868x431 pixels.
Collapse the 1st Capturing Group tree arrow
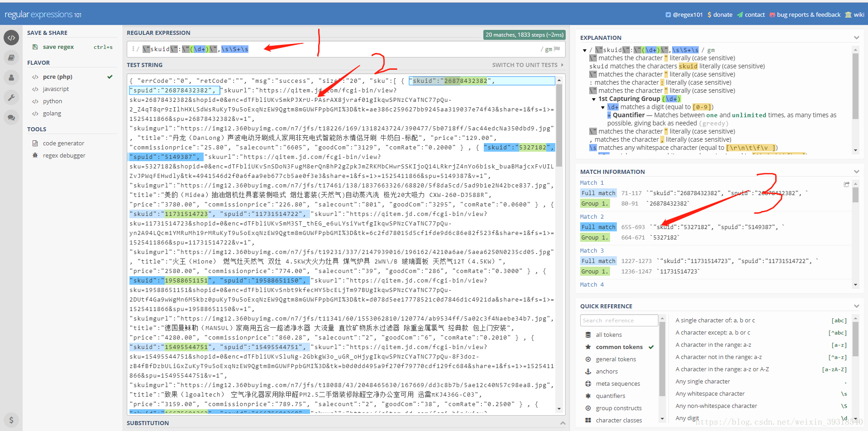(594, 99)
